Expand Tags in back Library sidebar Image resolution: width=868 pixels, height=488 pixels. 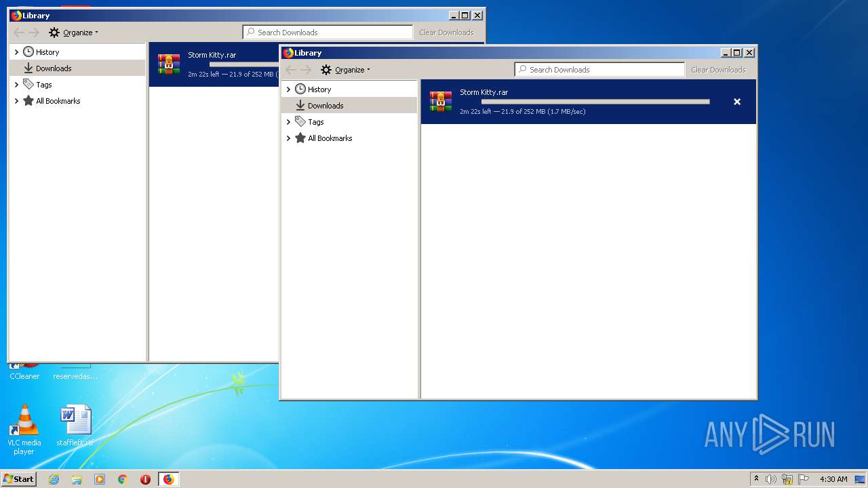[16, 85]
